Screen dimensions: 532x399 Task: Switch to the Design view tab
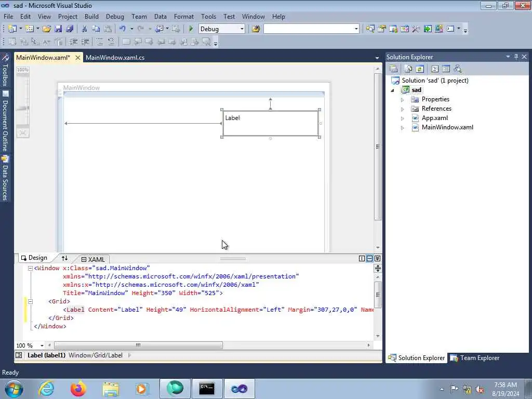[x=34, y=258]
